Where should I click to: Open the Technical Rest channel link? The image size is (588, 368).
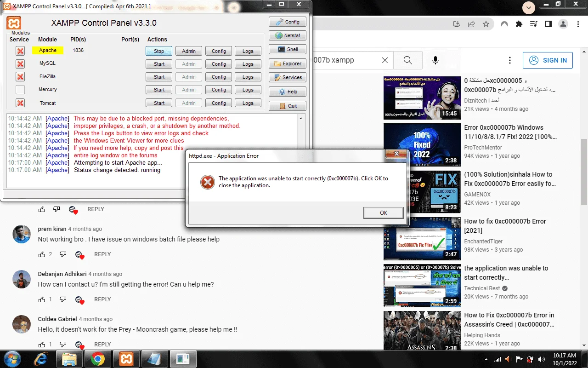click(x=482, y=288)
